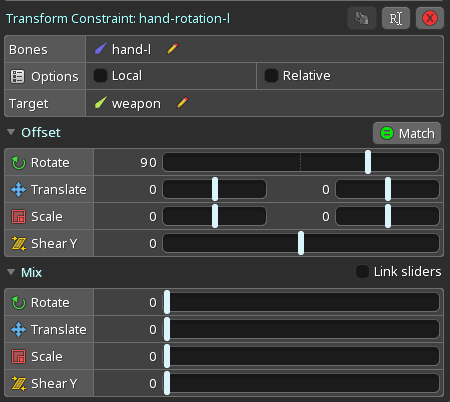Viewport: 450px width, 402px height.
Task: Enable the Local option checkbox
Action: pos(100,76)
